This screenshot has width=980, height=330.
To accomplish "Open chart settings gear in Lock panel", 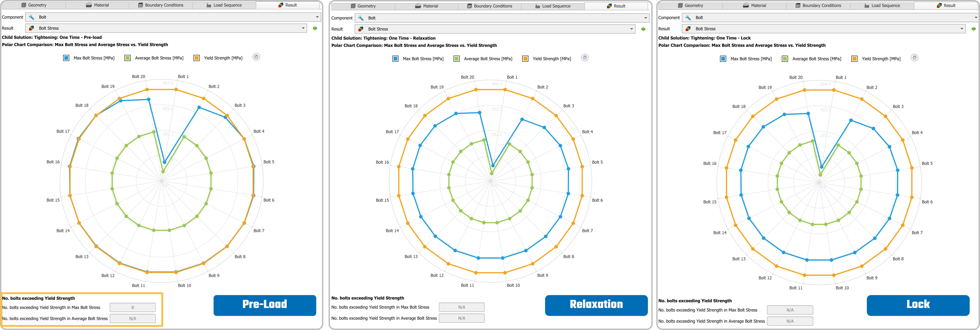I will pyautogui.click(x=914, y=58).
